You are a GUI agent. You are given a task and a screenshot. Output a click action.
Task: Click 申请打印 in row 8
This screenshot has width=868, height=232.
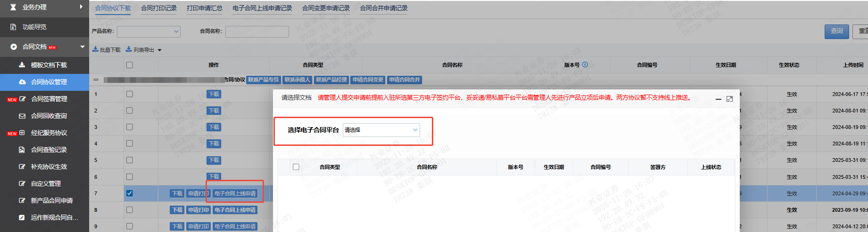coord(198,210)
